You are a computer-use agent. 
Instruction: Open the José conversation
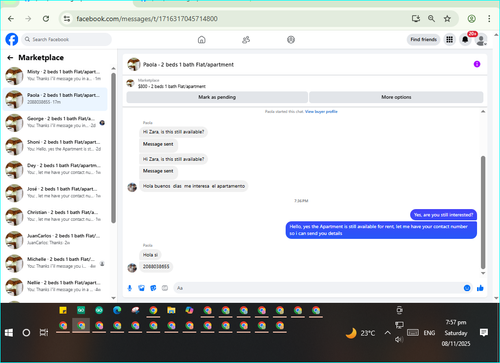coord(55,193)
